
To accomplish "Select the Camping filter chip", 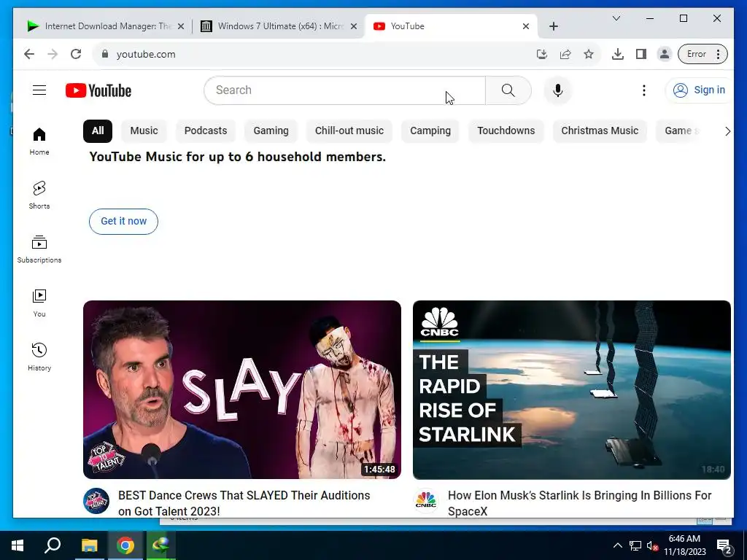I will point(430,131).
